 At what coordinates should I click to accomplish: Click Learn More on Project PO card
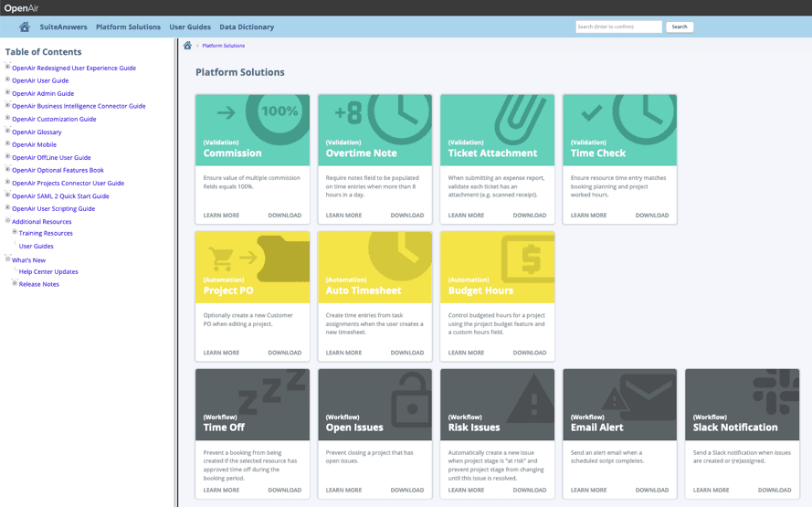(221, 353)
